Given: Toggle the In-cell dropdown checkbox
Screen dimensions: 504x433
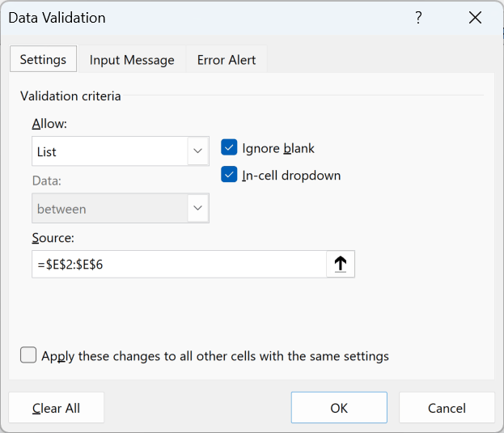Looking at the screenshot, I should 229,175.
